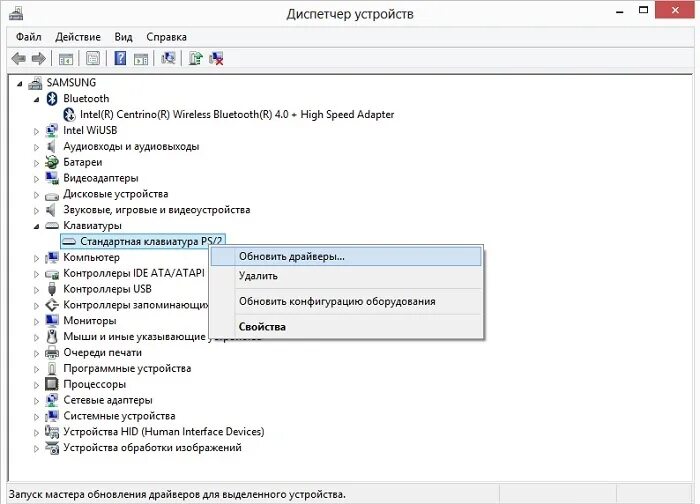Expand Устройства HID (Human Interface Devices)
Image resolution: width=700 pixels, height=504 pixels.
pyautogui.click(x=37, y=433)
